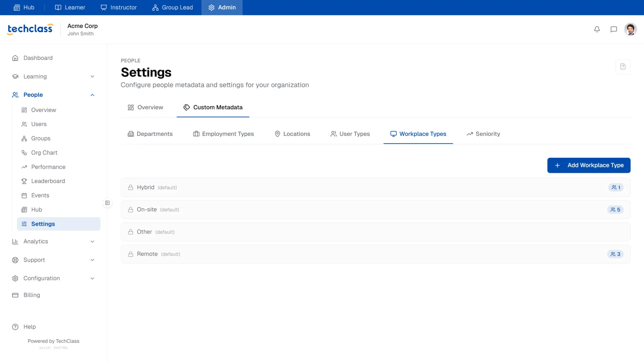Click the Powered by TechClass text

tap(54, 341)
